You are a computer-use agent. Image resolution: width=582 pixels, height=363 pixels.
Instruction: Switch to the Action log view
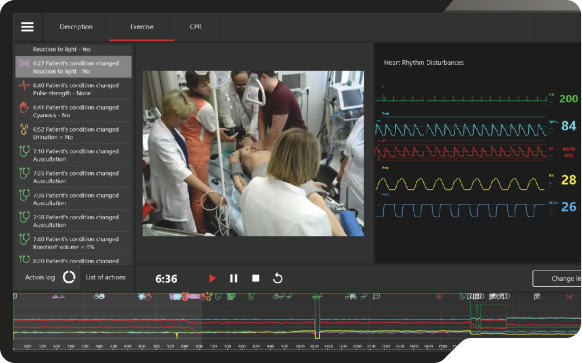tap(40, 277)
